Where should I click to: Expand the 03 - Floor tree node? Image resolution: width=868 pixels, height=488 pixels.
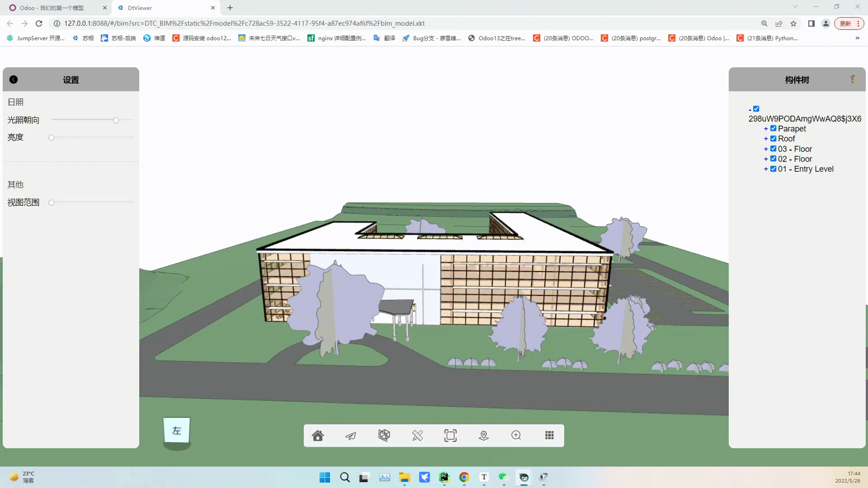766,149
